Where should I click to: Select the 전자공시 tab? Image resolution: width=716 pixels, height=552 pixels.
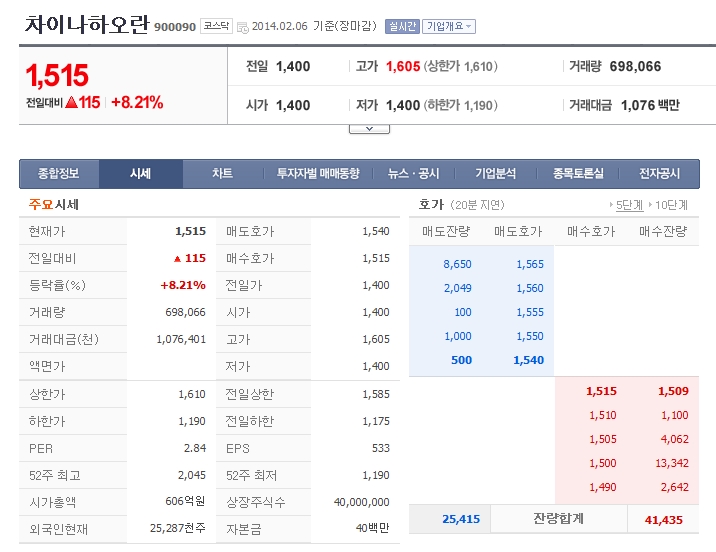pyautogui.click(x=659, y=173)
